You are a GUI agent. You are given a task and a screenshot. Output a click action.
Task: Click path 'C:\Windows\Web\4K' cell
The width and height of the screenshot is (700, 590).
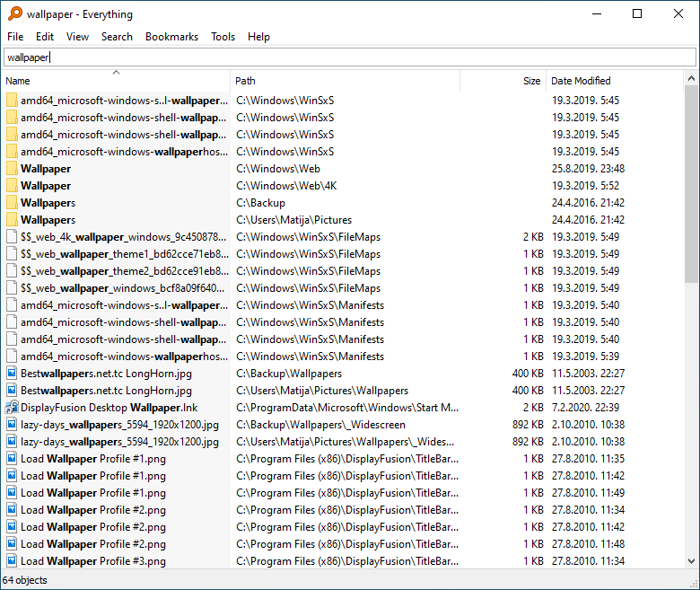pos(286,186)
